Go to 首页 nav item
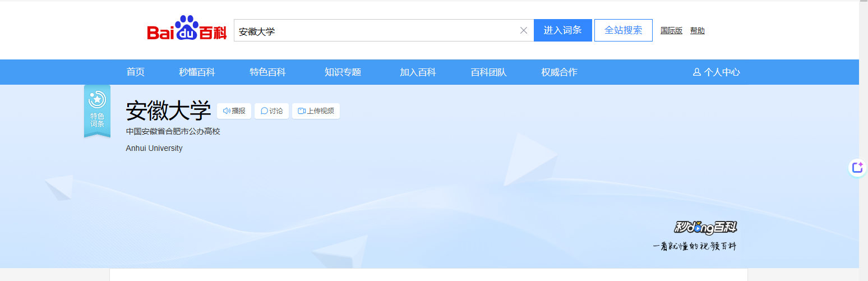The height and width of the screenshot is (281, 868). (135, 72)
